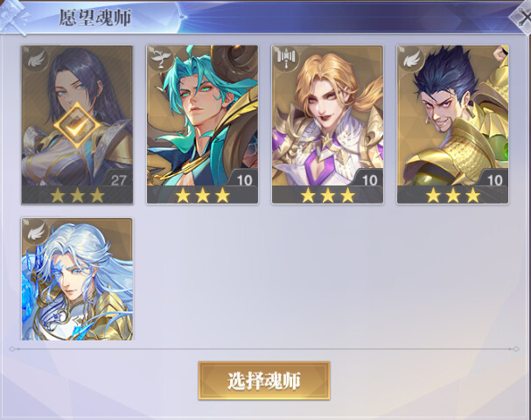This screenshot has height=420, width=531.
Task: Close the 愿望魂师 dialog
Action: [x=522, y=17]
